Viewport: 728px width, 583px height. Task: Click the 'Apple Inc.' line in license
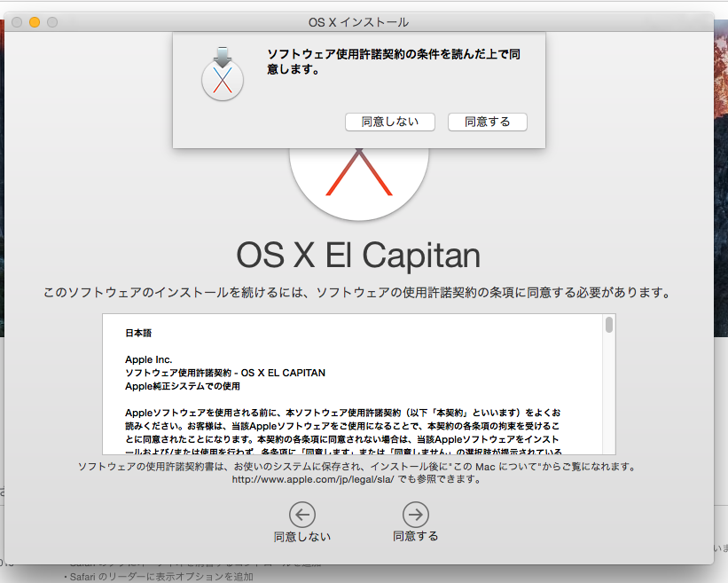point(149,359)
